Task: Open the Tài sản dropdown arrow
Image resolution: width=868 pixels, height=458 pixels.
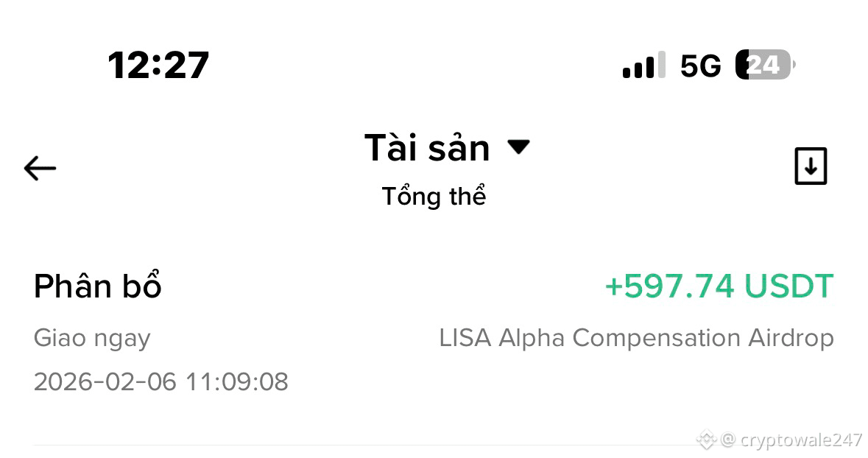Action: (x=519, y=147)
